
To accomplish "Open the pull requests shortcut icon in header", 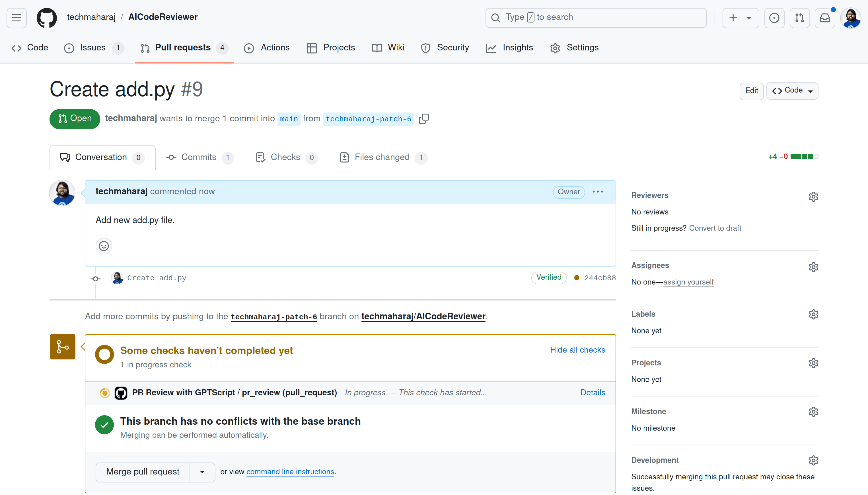I will (799, 18).
